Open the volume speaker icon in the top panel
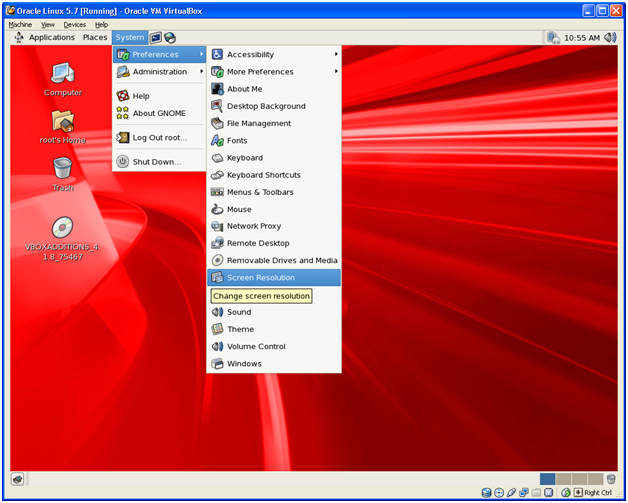Image resolution: width=628 pixels, height=503 pixels. point(610,38)
